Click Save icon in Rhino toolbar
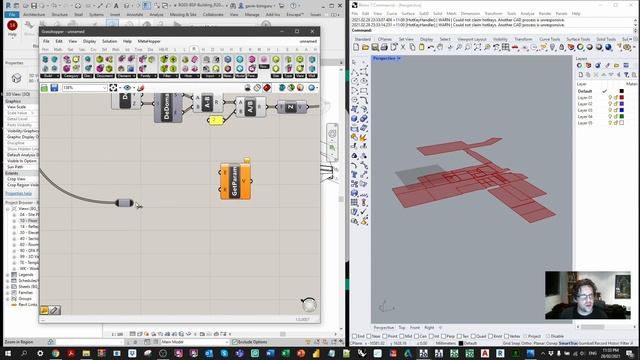The image size is (640, 360). [x=375, y=47]
